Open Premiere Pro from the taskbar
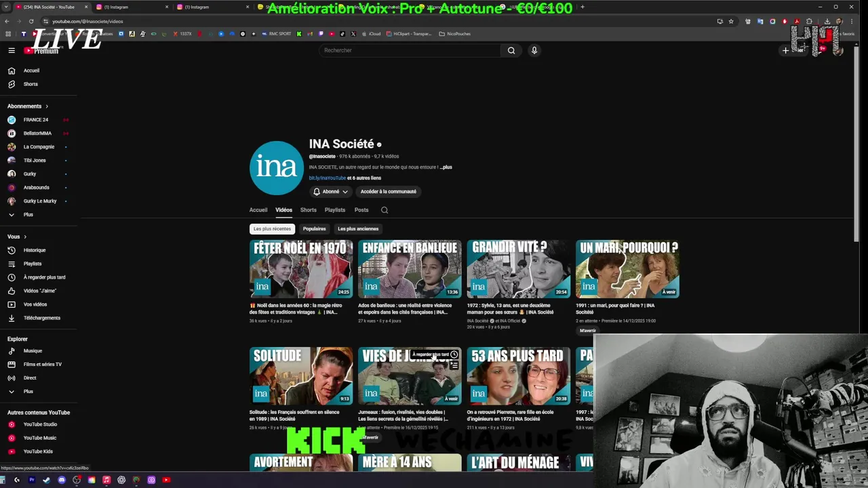Screen dimensions: 868x488 coord(32,480)
